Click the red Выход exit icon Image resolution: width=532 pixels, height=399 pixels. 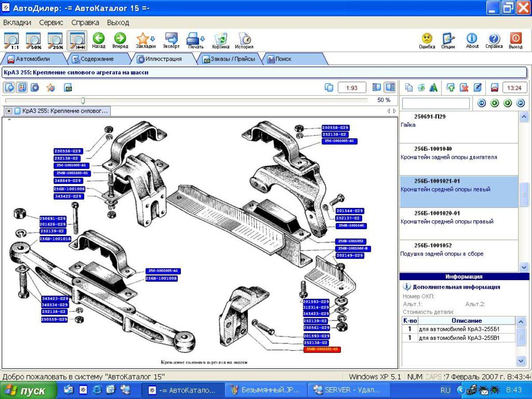[516, 40]
